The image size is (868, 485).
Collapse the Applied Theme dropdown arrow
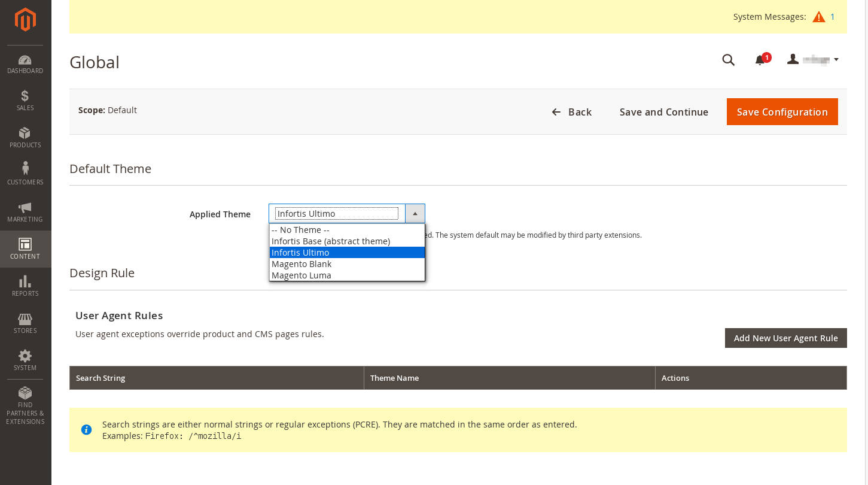415,214
